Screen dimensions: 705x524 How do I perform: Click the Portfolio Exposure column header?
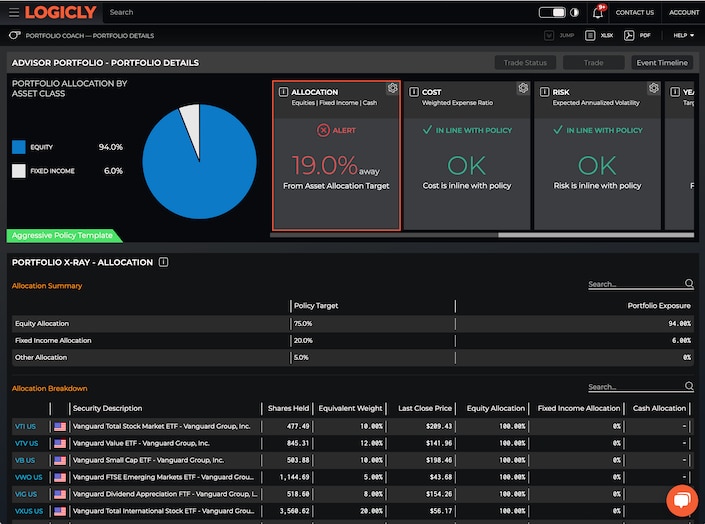(659, 305)
